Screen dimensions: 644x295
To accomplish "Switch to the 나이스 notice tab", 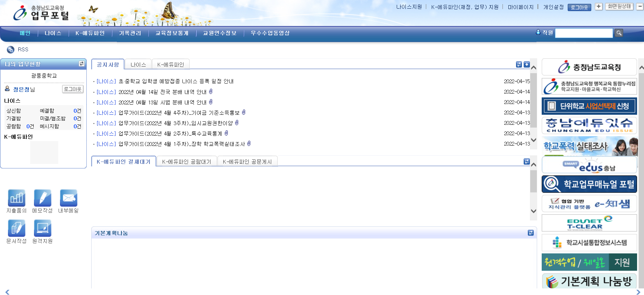I will 138,64.
